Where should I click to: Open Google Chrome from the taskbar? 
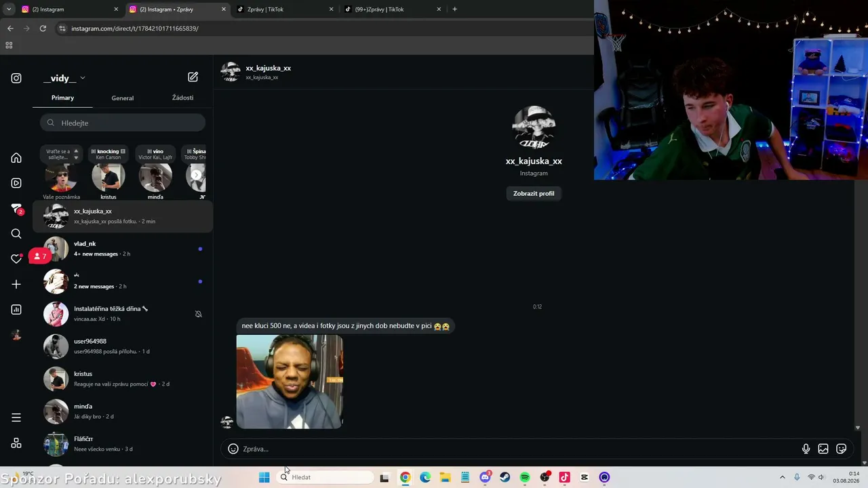click(405, 477)
